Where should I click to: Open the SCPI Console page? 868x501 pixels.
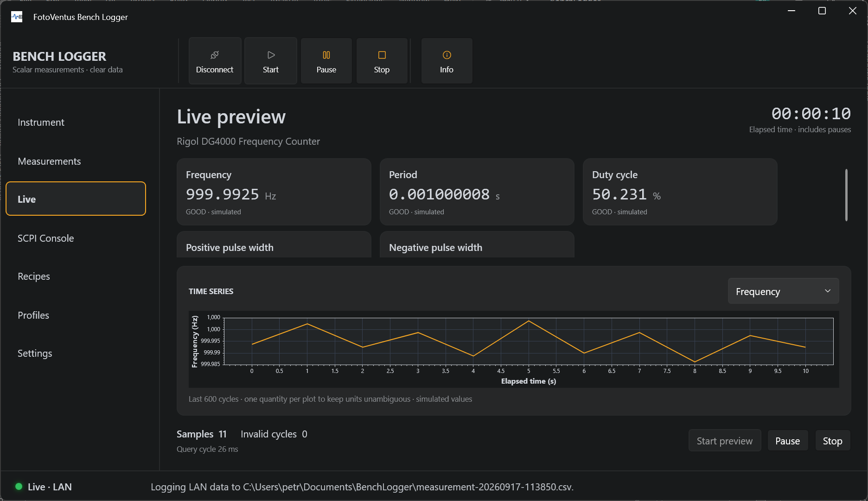tap(76, 238)
